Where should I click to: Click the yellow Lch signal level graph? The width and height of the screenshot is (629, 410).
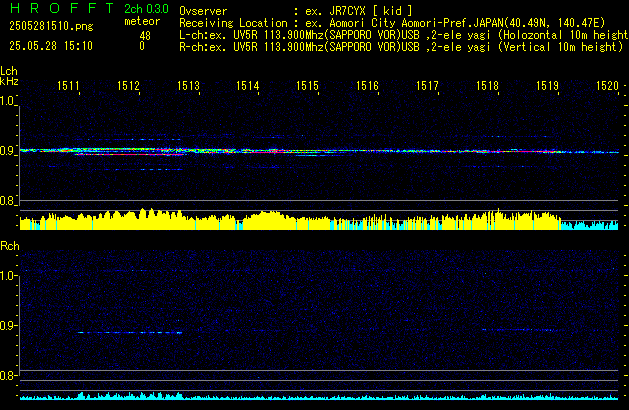[319, 219]
